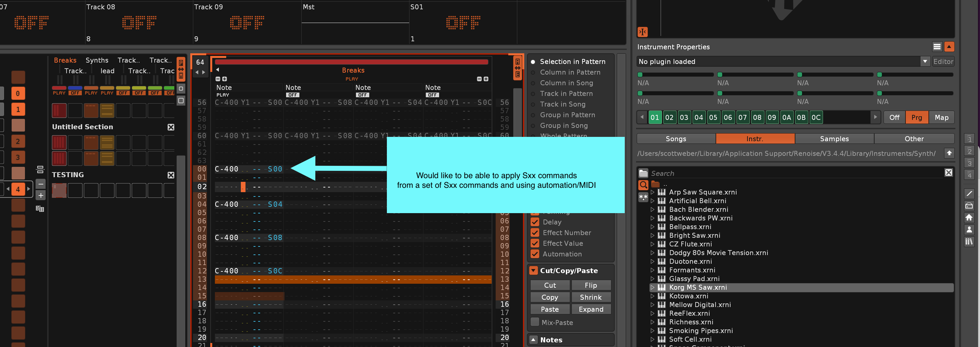980x347 pixels.
Task: Click the Cut button
Action: [x=550, y=285]
